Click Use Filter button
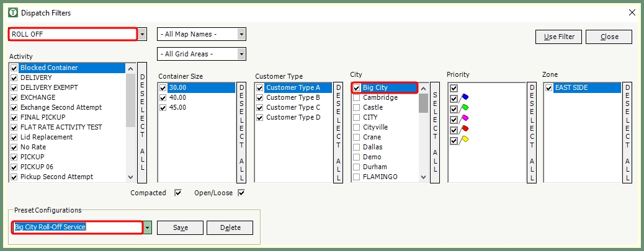 559,37
